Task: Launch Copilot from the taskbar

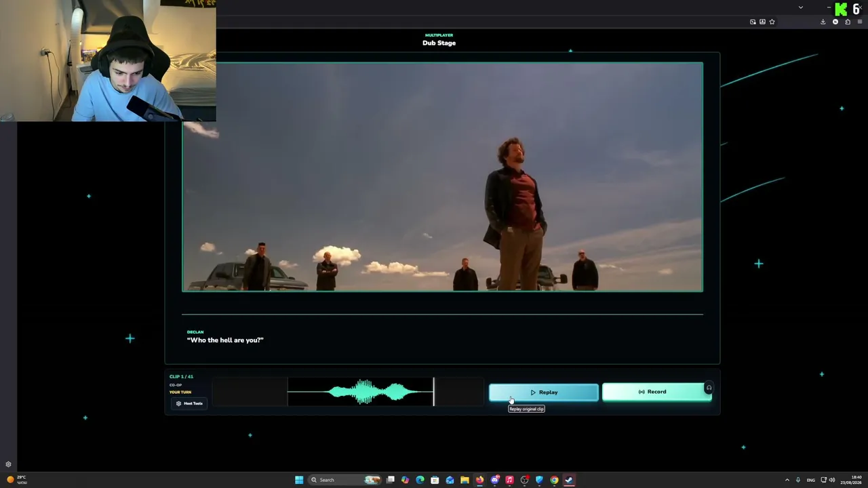Action: click(x=405, y=480)
